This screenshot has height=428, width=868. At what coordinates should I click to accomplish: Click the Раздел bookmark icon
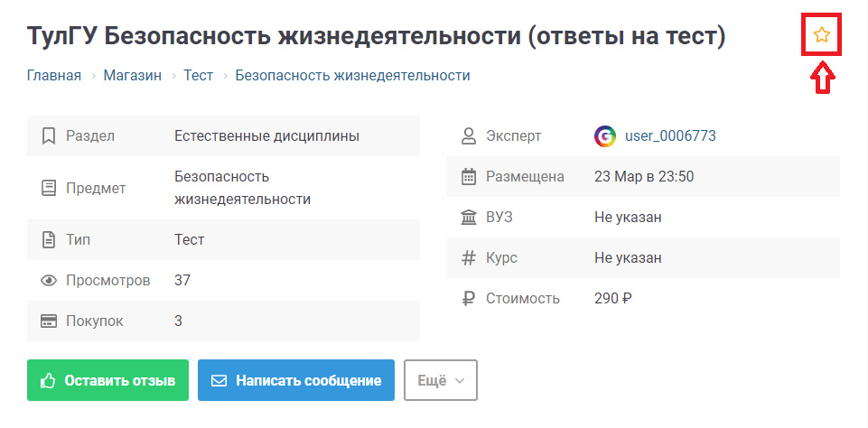49,136
